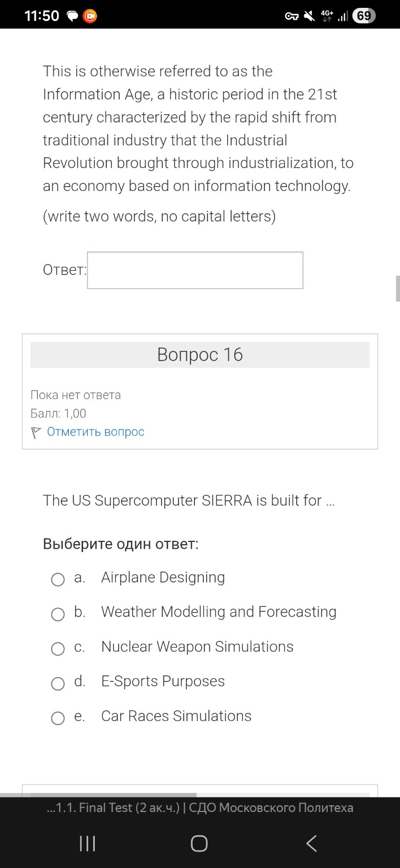Tap the muted sound icon in status bar

pyautogui.click(x=308, y=15)
